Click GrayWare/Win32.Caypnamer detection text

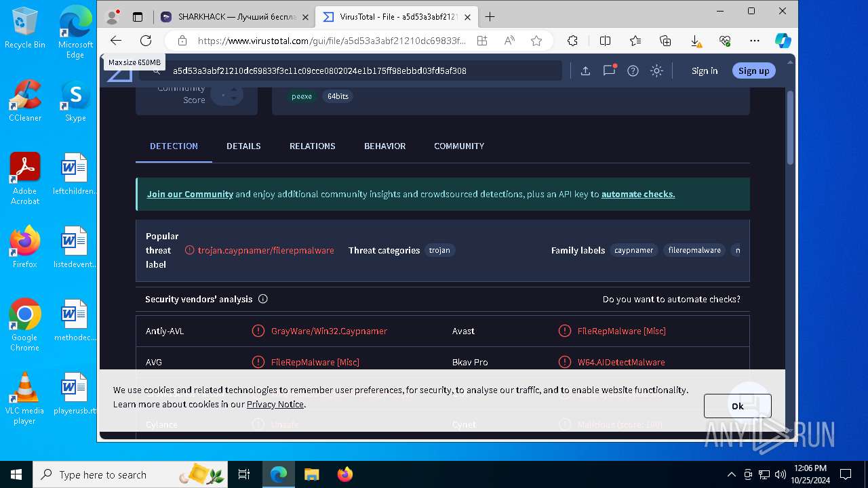pyautogui.click(x=329, y=331)
